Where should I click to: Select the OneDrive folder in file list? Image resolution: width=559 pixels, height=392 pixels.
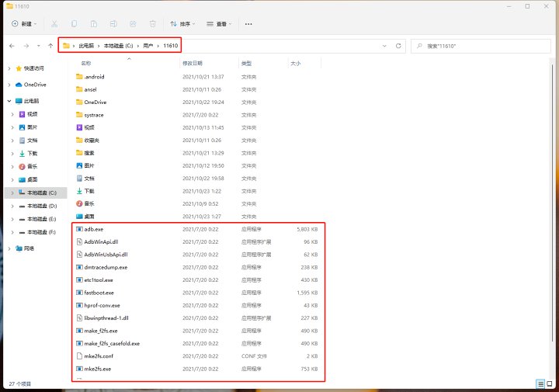pyautogui.click(x=198, y=102)
